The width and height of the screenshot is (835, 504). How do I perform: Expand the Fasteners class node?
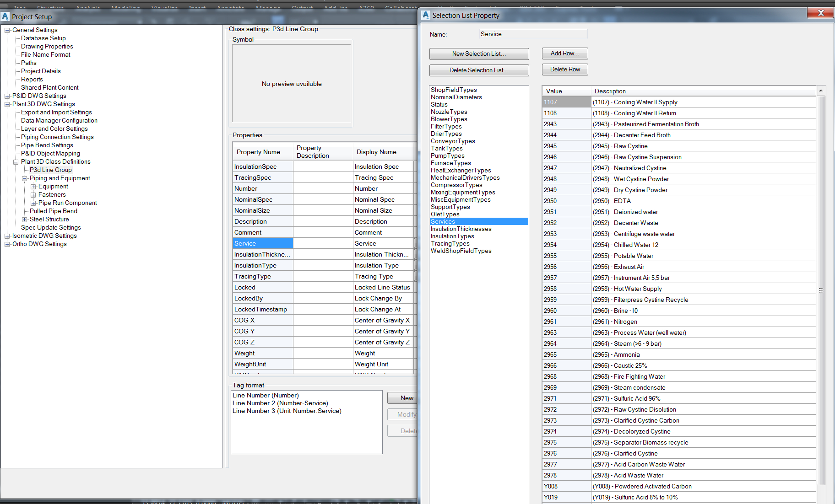click(33, 195)
